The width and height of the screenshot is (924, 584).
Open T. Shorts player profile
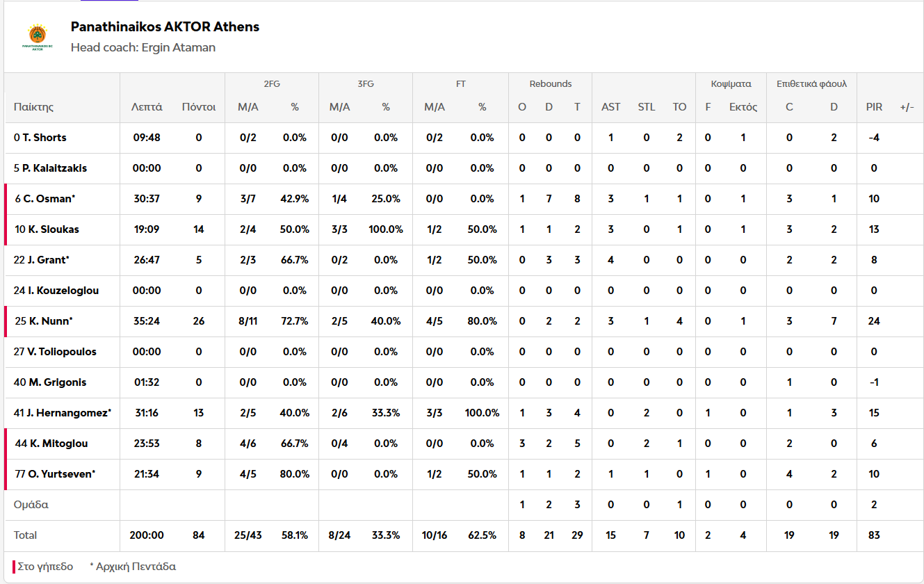pos(44,138)
